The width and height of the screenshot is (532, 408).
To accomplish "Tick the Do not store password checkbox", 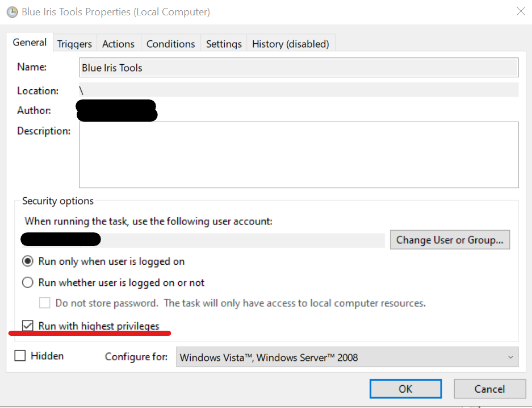I will tap(44, 303).
